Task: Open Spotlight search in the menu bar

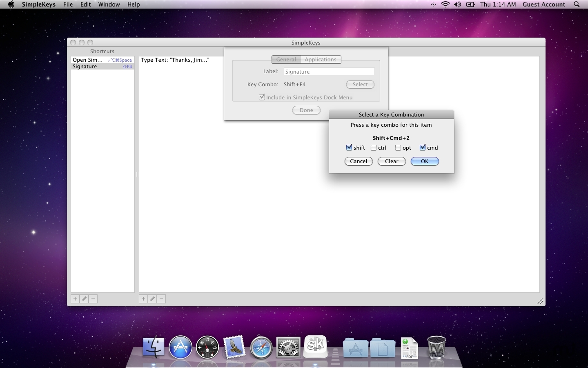Action: point(577,4)
